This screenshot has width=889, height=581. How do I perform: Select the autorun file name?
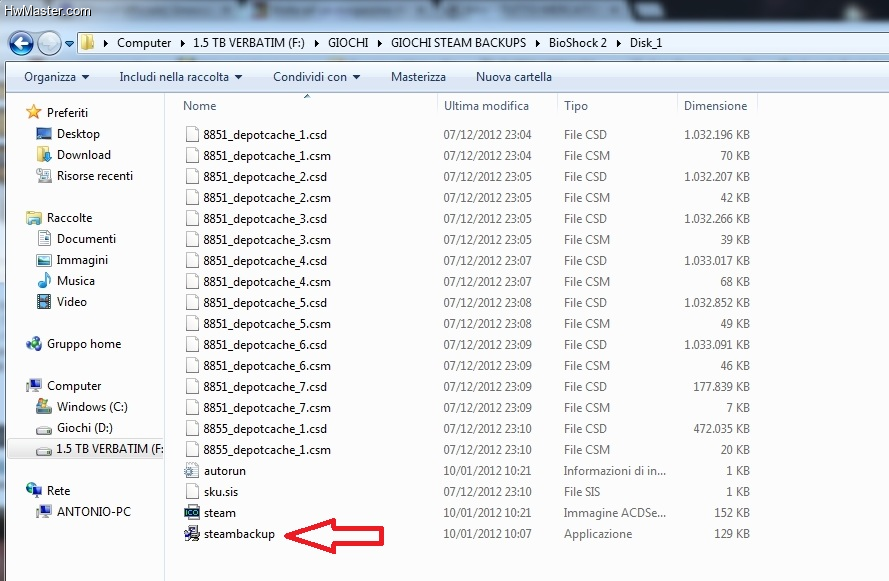(225, 470)
